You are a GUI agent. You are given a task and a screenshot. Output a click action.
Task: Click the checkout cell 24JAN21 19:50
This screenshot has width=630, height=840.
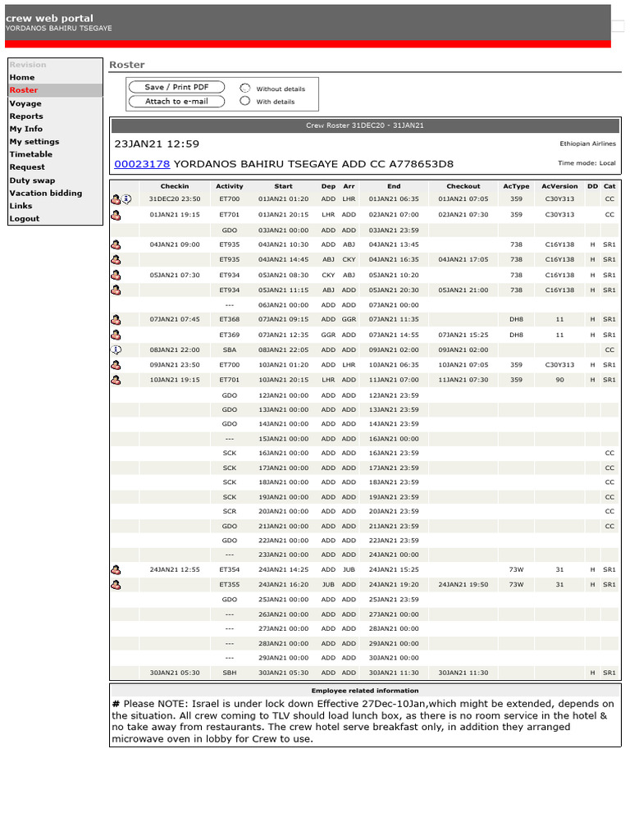pyautogui.click(x=463, y=585)
